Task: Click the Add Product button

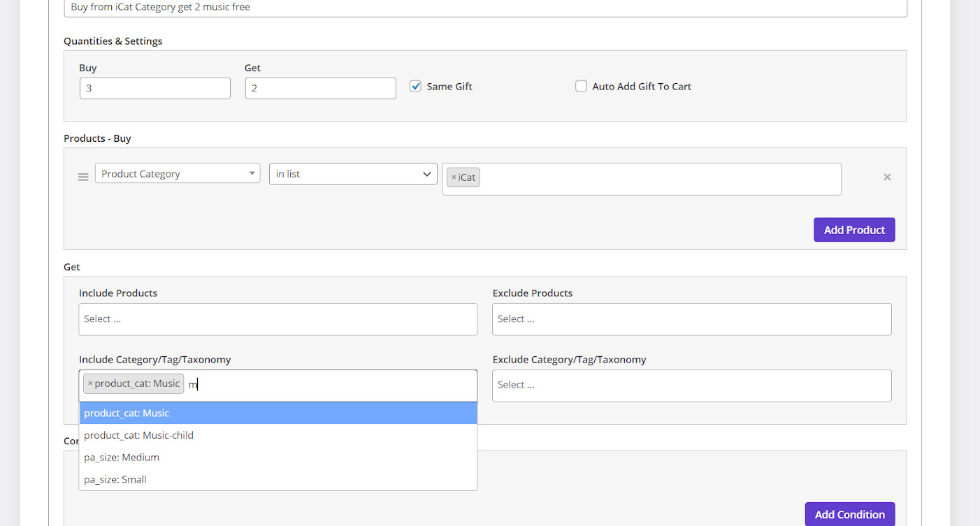Action: 853,230
